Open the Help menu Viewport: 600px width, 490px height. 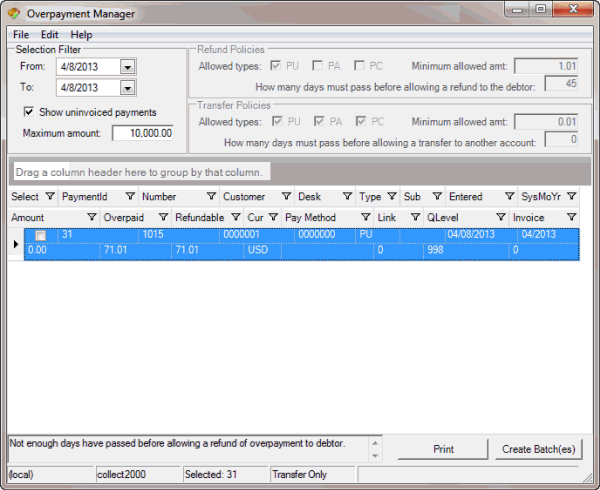[x=81, y=35]
